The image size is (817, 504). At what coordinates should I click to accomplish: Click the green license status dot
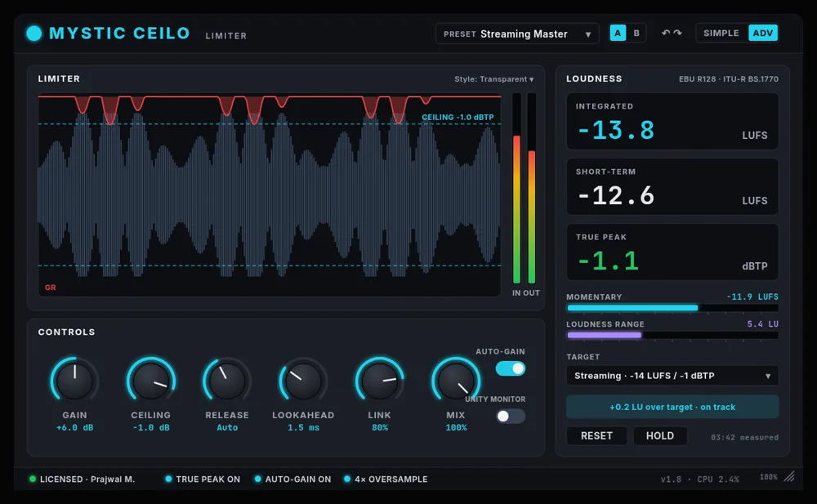tap(33, 479)
